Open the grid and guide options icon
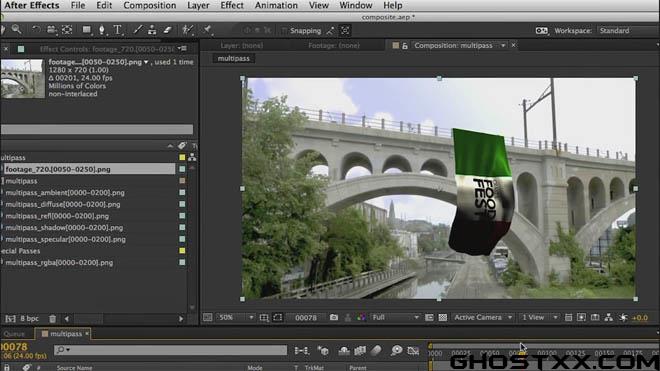Screen dimensions: 660x371 coord(264,318)
